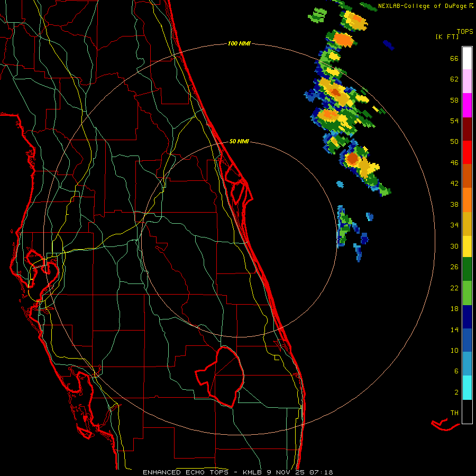Select the "54" scale value
The width and height of the screenshot is (476, 476).
[454, 121]
